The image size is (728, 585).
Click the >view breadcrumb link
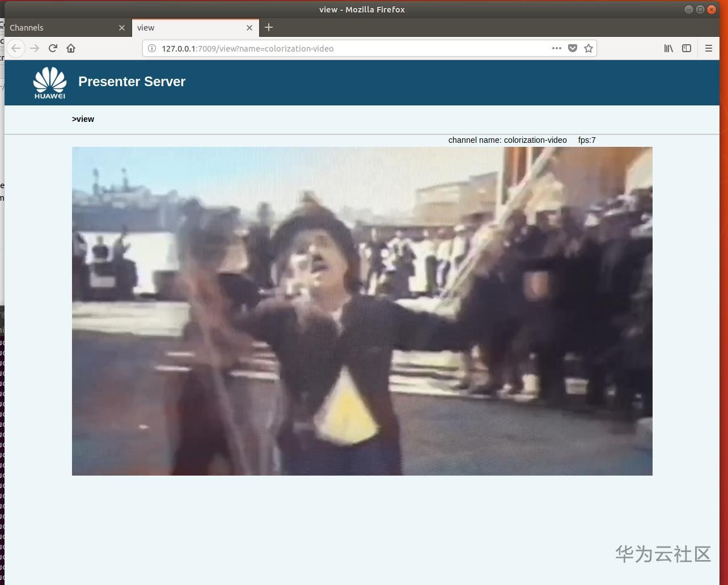coord(83,119)
